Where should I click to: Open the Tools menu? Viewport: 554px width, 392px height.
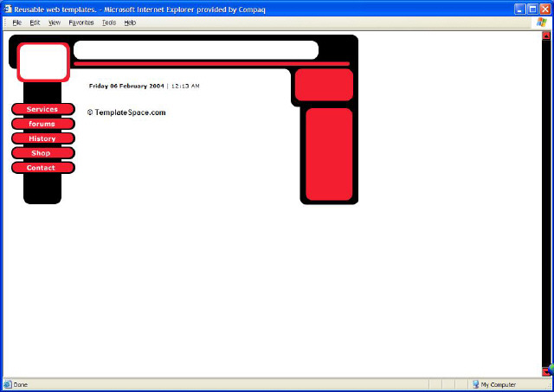click(109, 22)
